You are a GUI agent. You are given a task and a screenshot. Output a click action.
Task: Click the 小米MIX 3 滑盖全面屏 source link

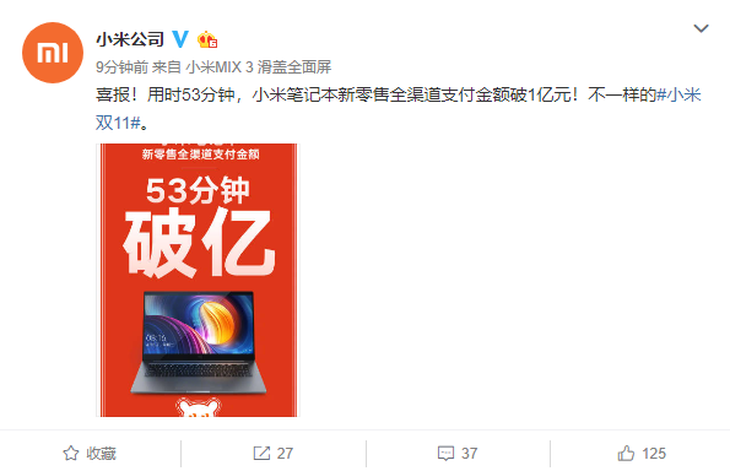[258, 67]
